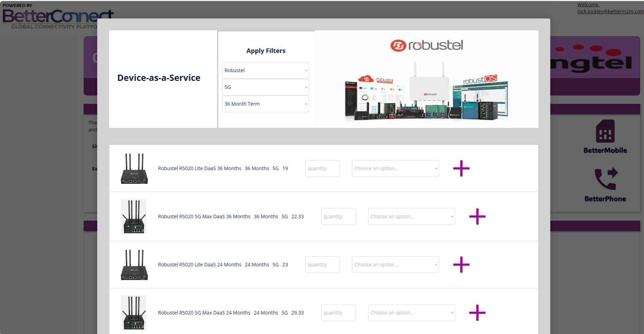Click the Apply Filters heading

click(x=266, y=51)
